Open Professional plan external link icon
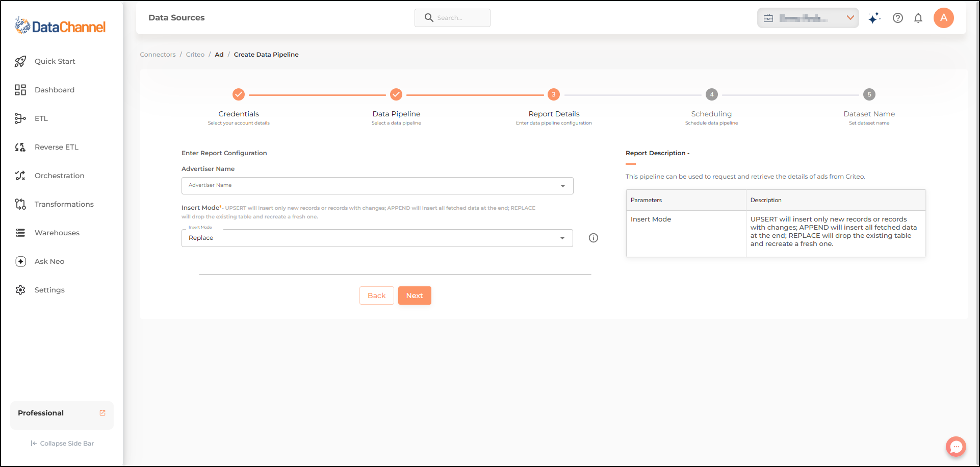 102,413
